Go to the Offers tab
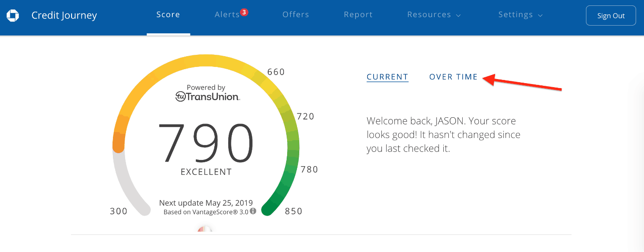This screenshot has width=644, height=252. [x=296, y=15]
